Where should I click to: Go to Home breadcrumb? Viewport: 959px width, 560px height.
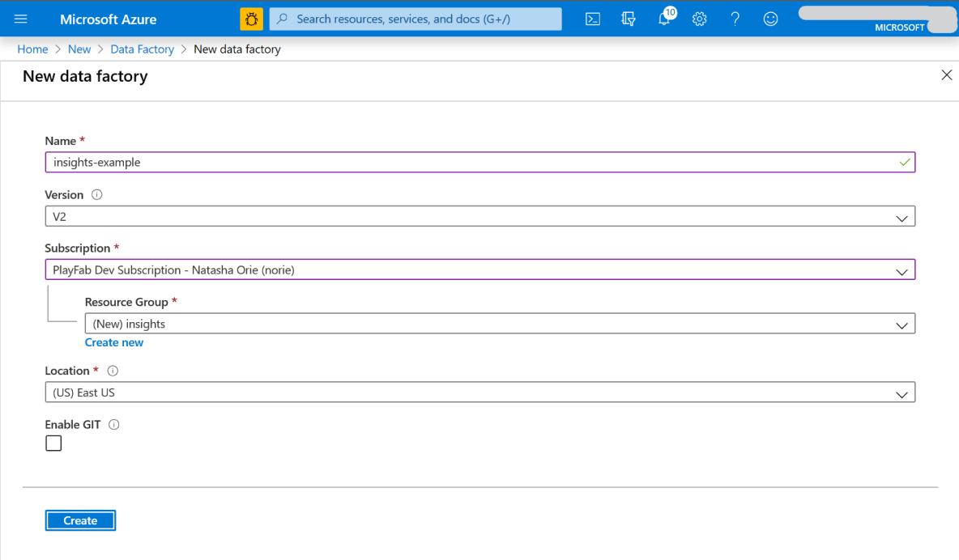click(x=32, y=49)
